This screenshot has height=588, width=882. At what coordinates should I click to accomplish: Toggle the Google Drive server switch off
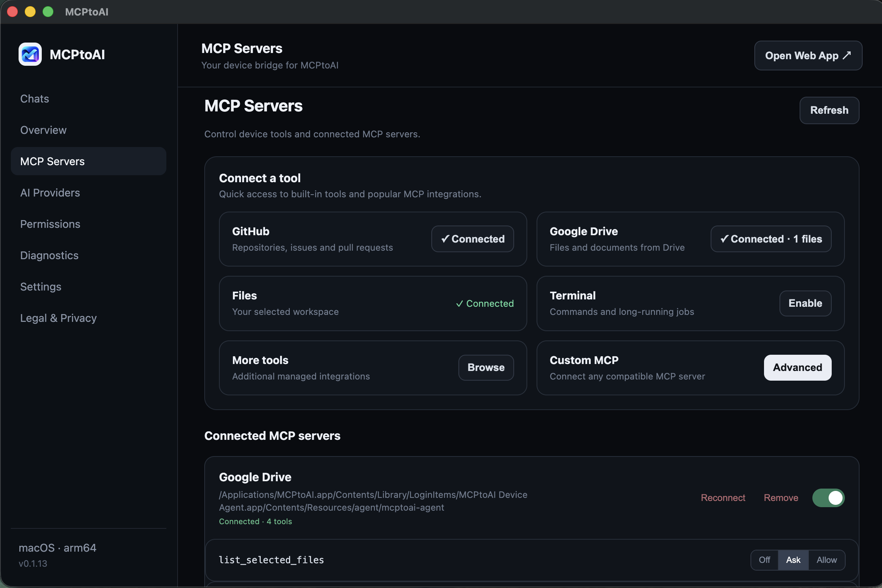pos(828,498)
